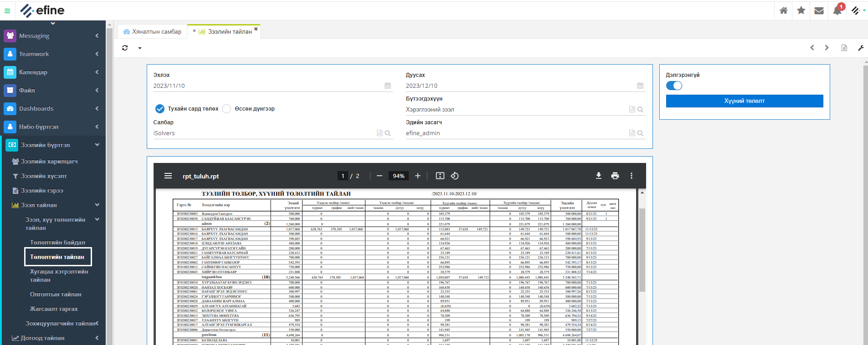The height and width of the screenshot is (345, 868).
Task: Check the Тухайн сард төлөх option
Action: tap(160, 109)
